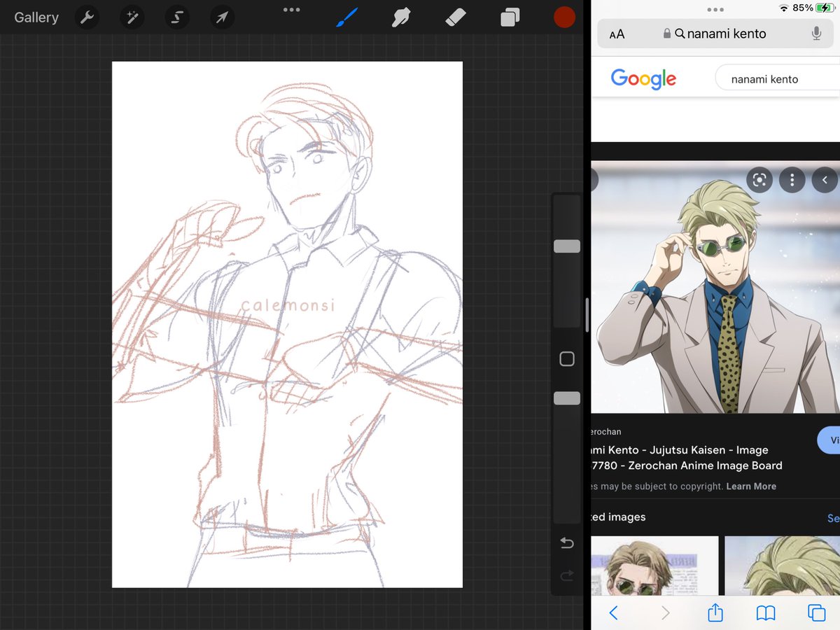Open Adjustments magic wand menu
Image resolution: width=840 pixels, height=630 pixels.
(132, 17)
